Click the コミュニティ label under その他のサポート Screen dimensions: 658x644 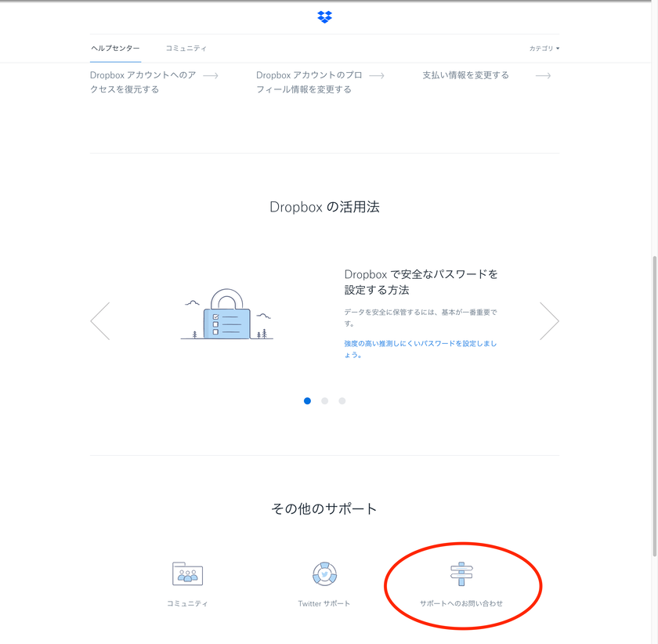[187, 603]
